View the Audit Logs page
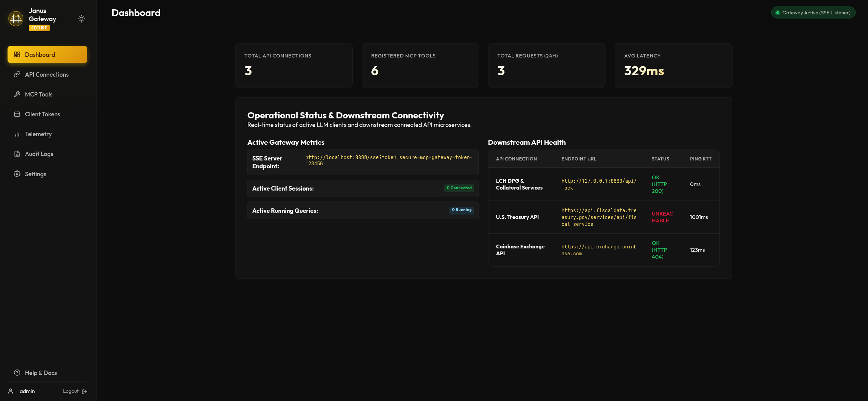Image resolution: width=868 pixels, height=401 pixels. coord(47,154)
